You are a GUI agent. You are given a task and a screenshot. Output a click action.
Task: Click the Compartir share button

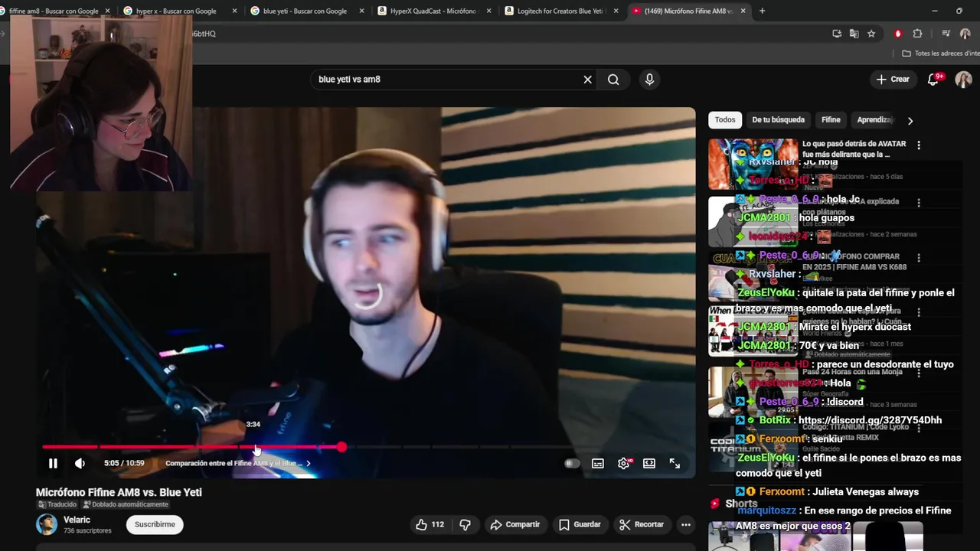(x=515, y=524)
